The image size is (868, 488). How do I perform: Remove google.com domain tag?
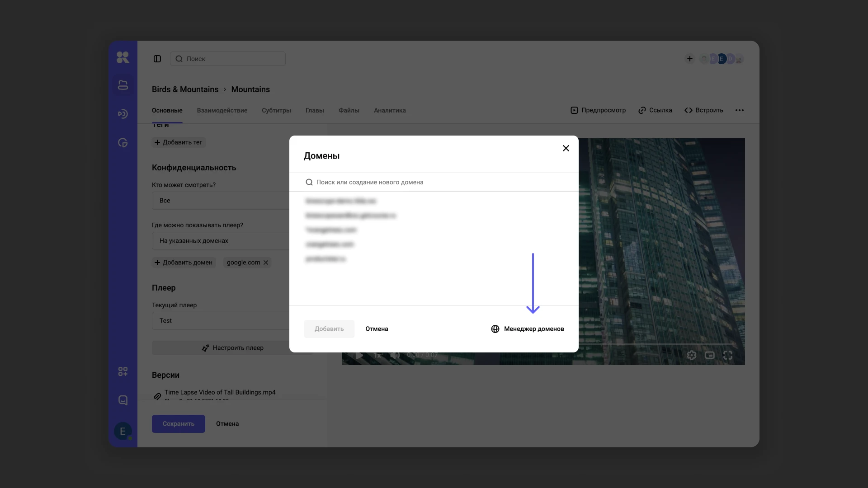point(266,263)
